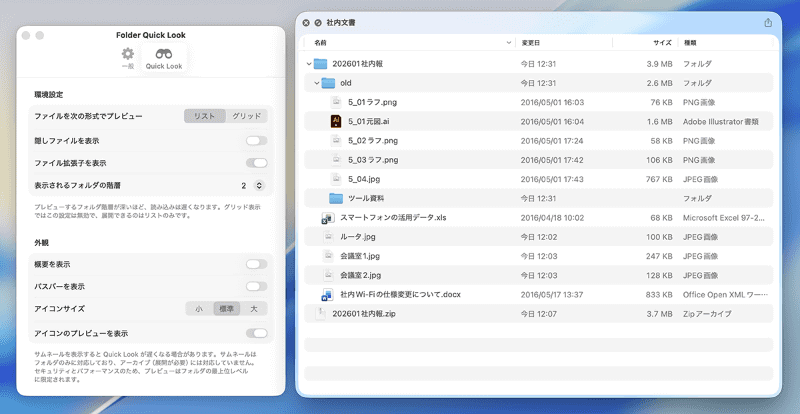Collapse the 202601社内報 folder
The width and height of the screenshot is (800, 414).
tap(308, 64)
